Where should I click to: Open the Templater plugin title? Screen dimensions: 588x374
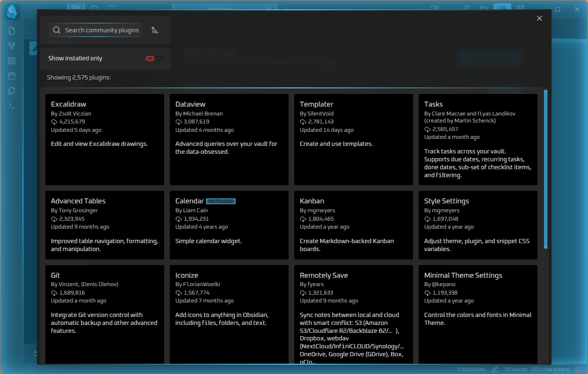(317, 104)
